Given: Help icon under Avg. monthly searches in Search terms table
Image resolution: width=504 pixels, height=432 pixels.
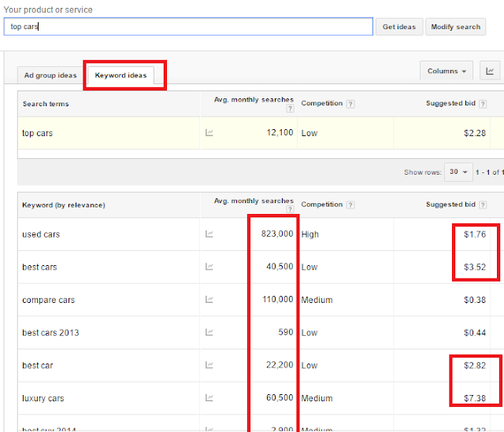Looking at the screenshot, I should (x=290, y=109).
